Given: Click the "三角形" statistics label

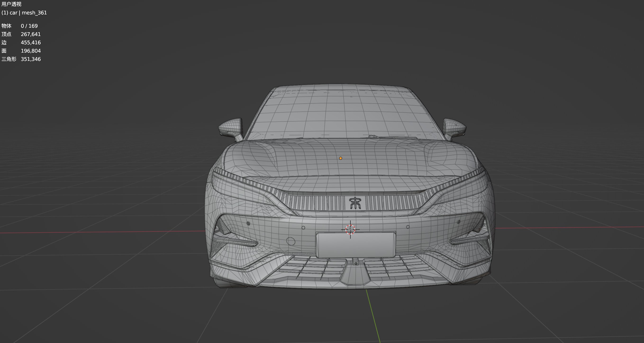Looking at the screenshot, I should (9, 59).
